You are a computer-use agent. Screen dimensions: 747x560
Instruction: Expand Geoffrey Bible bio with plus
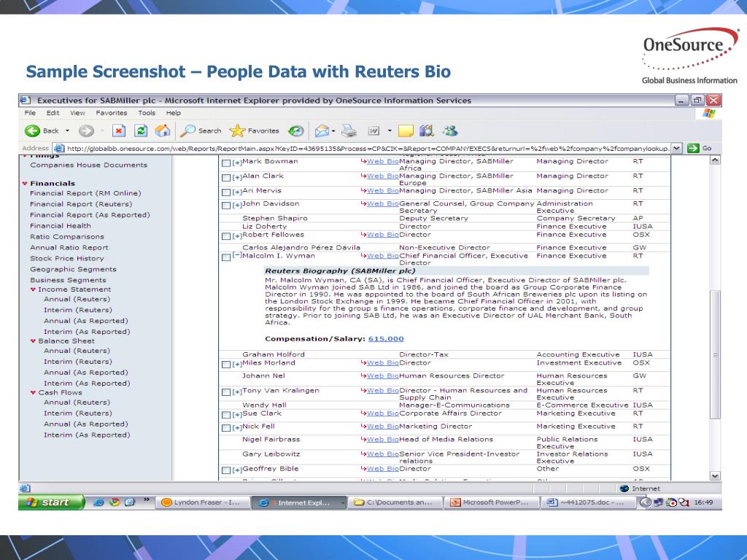[237, 470]
